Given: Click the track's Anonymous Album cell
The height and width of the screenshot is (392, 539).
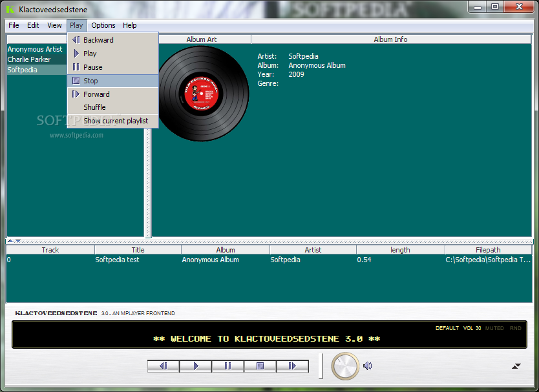Looking at the screenshot, I should pyautogui.click(x=211, y=260).
